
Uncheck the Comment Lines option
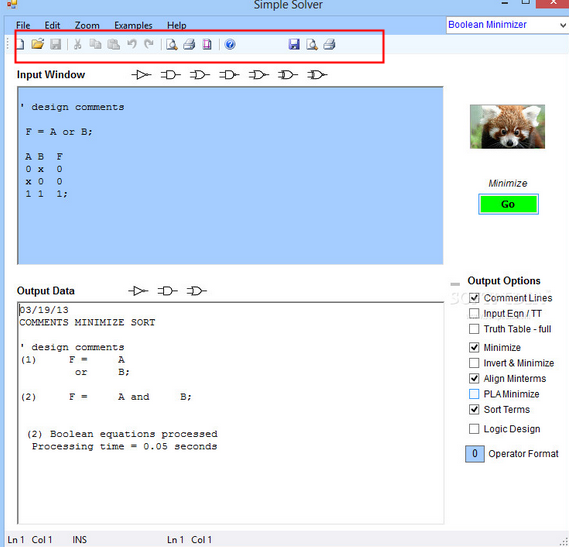[474, 298]
